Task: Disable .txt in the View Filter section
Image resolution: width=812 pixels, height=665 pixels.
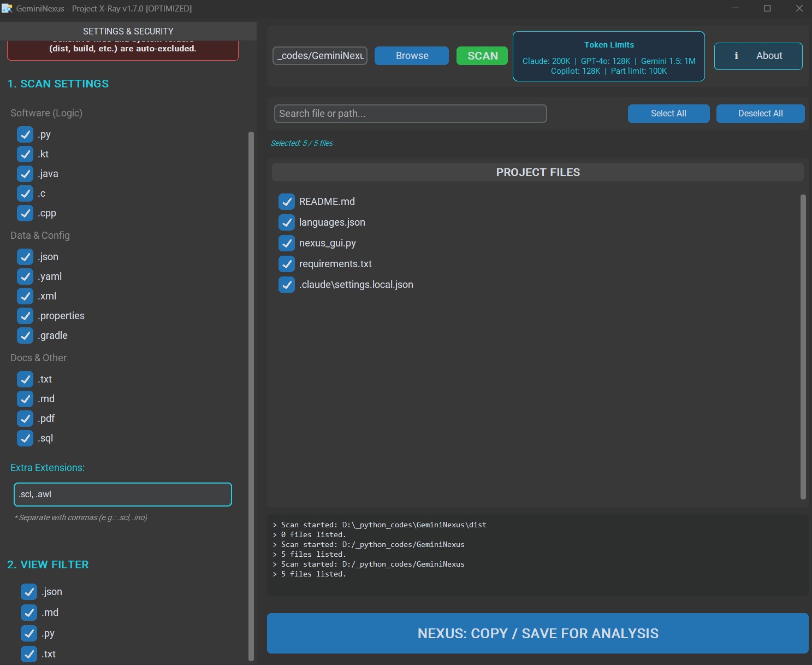Action: click(29, 654)
